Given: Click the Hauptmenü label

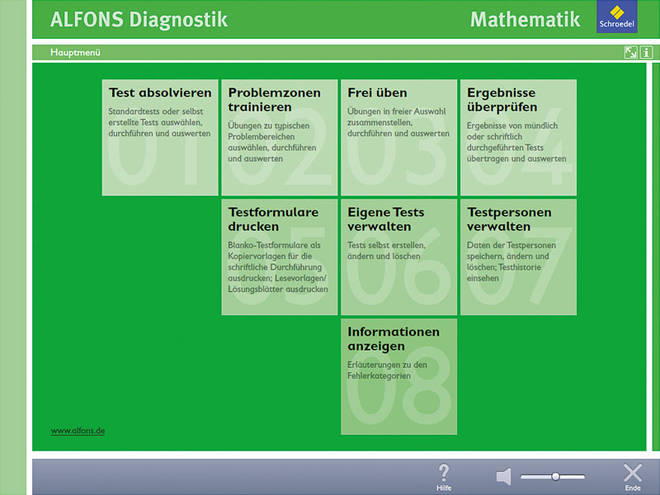Looking at the screenshot, I should [75, 53].
